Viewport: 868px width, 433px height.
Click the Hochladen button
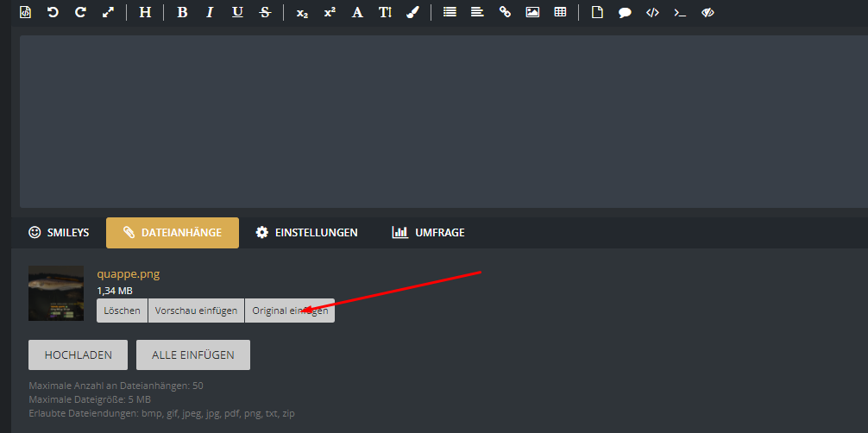78,355
